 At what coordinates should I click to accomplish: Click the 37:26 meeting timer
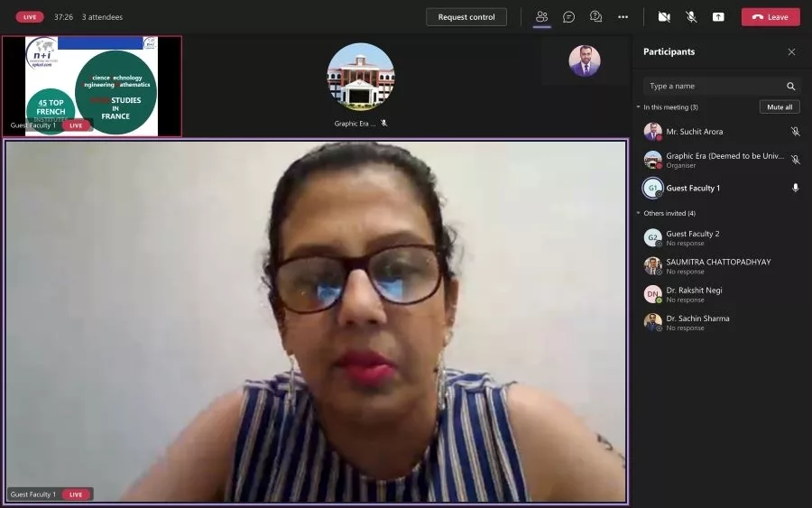(63, 17)
